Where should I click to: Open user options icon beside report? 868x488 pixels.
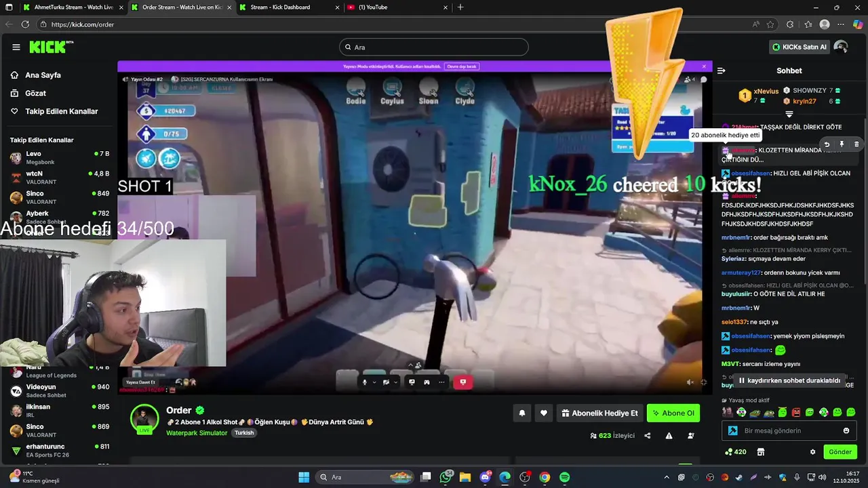point(691,436)
